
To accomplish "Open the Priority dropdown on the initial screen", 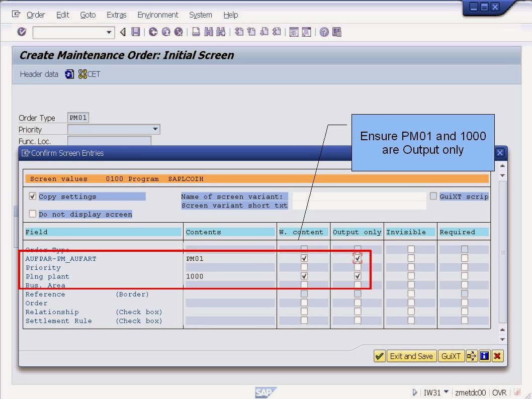I will click(156, 129).
